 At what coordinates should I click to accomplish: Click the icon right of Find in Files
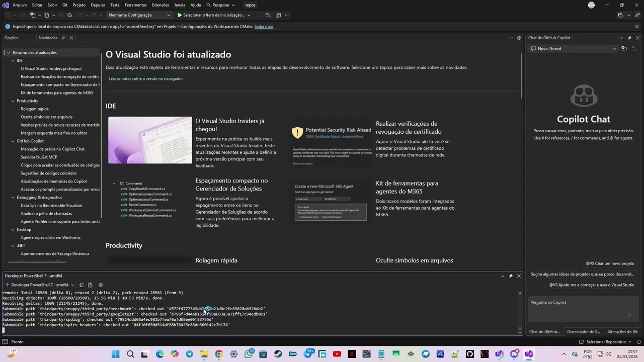pos(278,15)
